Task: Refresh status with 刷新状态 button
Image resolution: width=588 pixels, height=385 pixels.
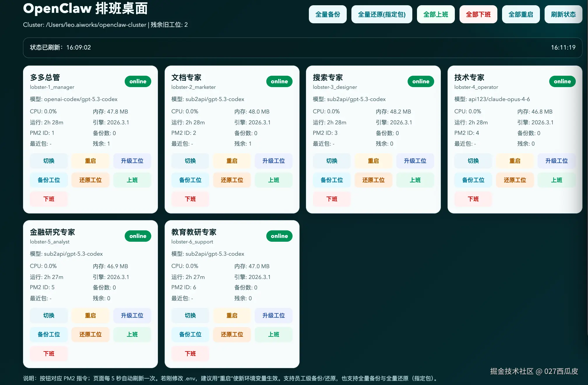Action: coord(563,14)
